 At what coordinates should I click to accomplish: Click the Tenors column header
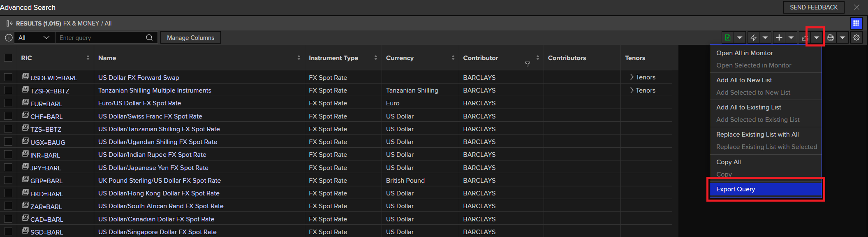pos(635,58)
